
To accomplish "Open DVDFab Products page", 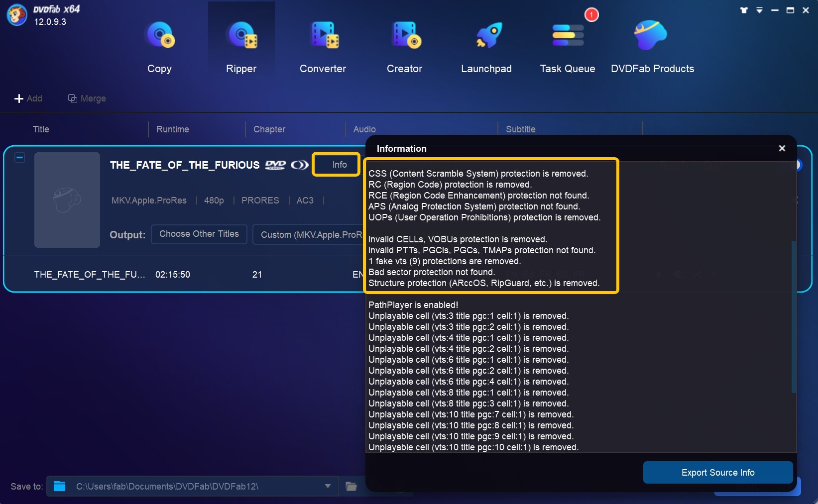I will [652, 48].
